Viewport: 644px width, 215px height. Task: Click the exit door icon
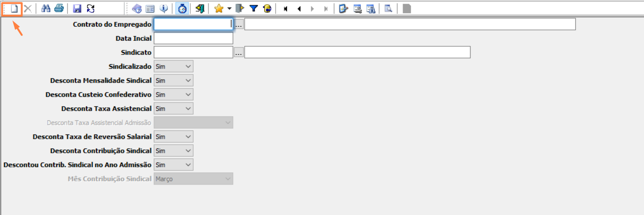[200, 8]
